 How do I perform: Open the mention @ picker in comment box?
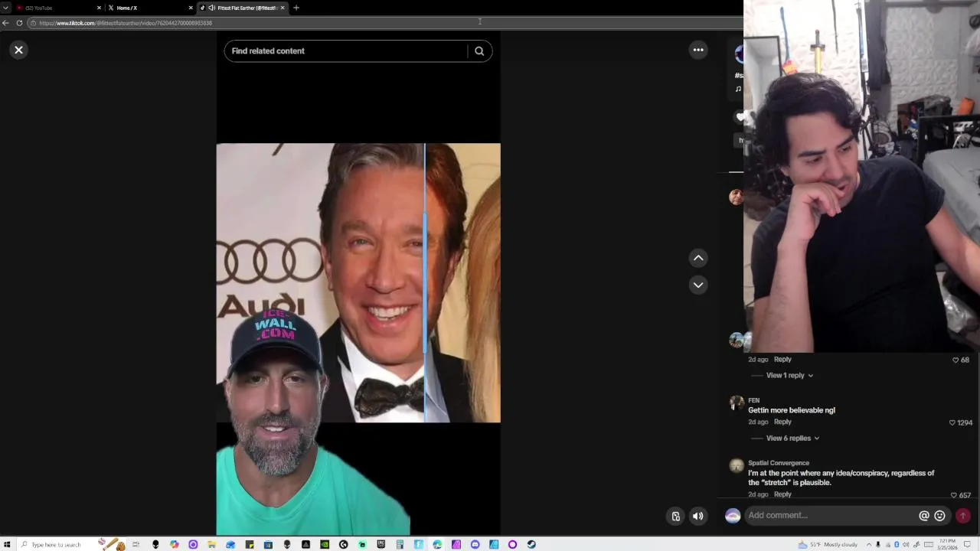coord(924,516)
